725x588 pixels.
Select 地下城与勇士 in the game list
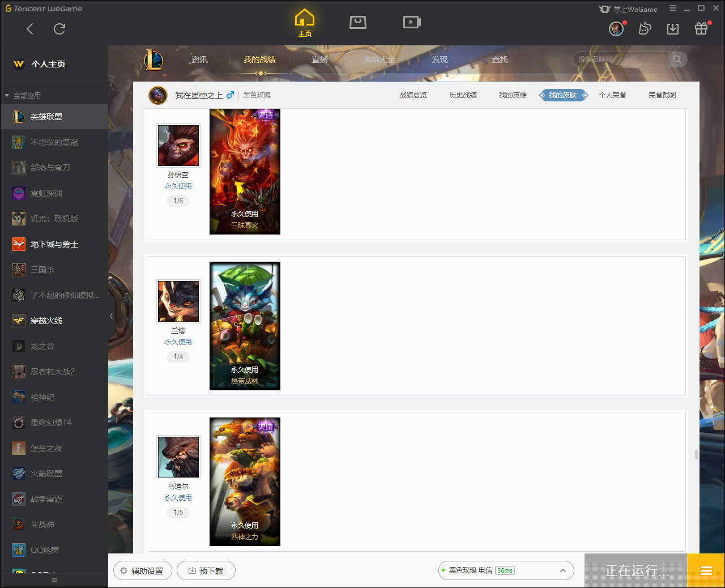[x=54, y=244]
